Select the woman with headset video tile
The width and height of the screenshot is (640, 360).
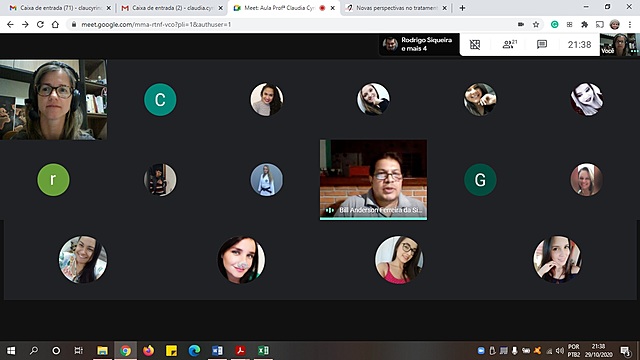(53, 100)
